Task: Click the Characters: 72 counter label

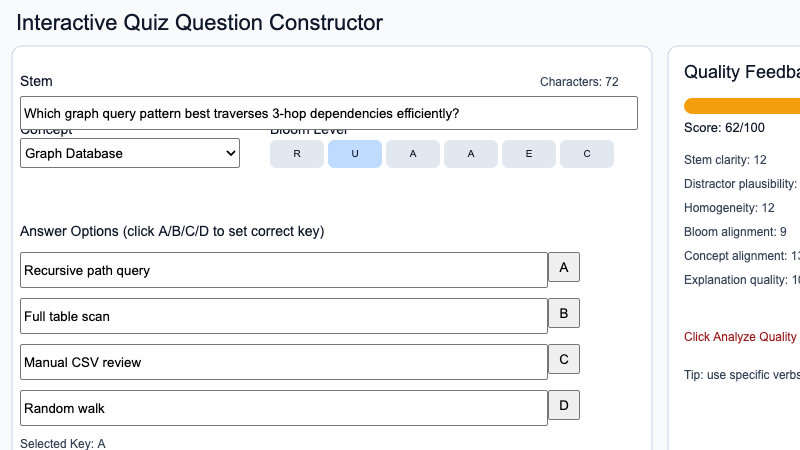Action: click(x=579, y=82)
